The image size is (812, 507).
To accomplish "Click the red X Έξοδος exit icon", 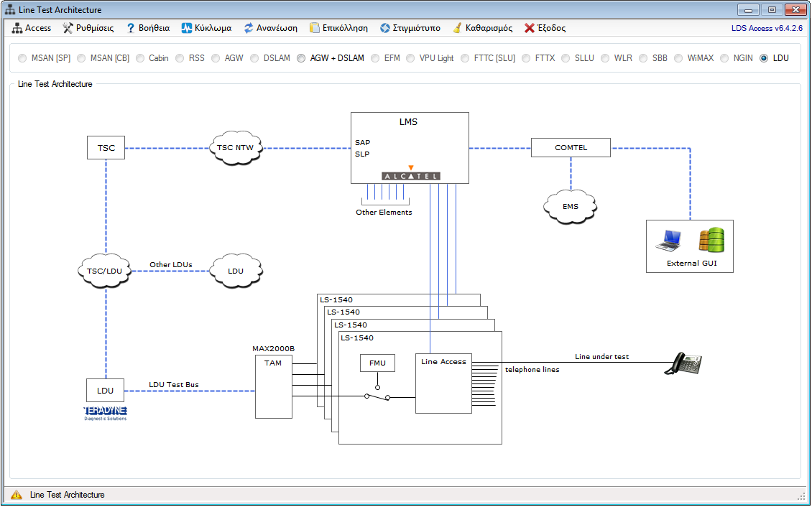I will [x=530, y=28].
